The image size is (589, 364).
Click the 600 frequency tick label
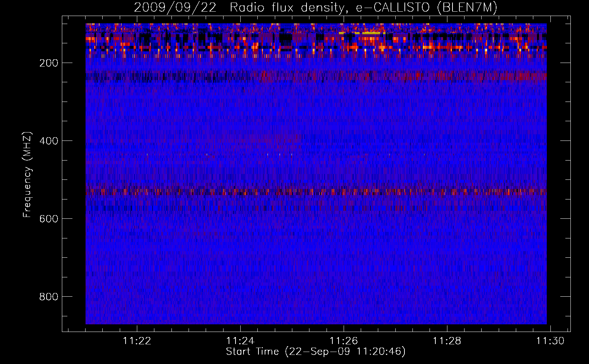pyautogui.click(x=49, y=219)
